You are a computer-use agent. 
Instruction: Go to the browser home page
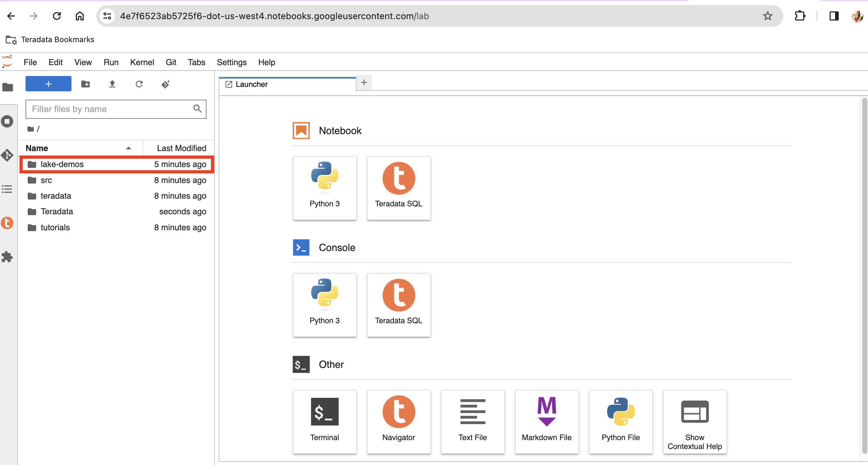(79, 16)
